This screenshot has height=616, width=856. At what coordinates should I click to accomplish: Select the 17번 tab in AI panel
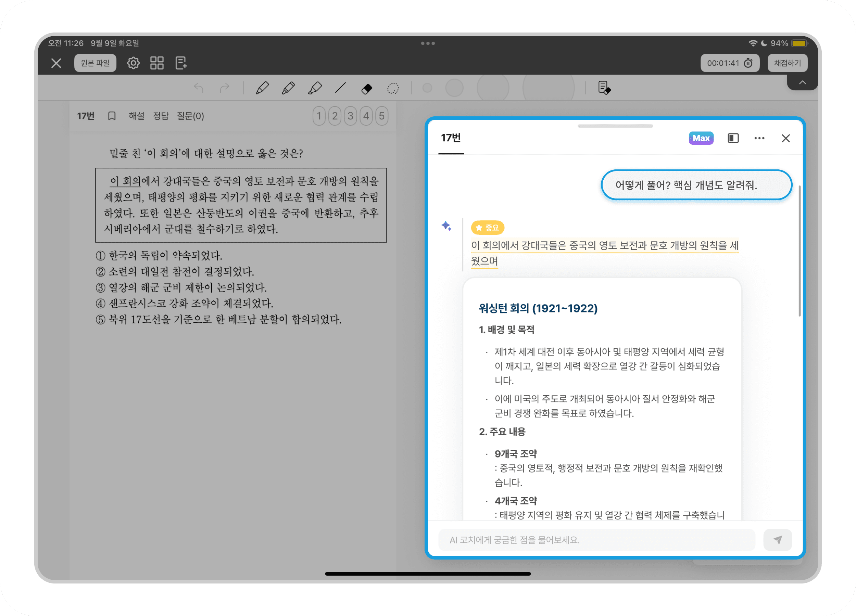[x=451, y=138]
